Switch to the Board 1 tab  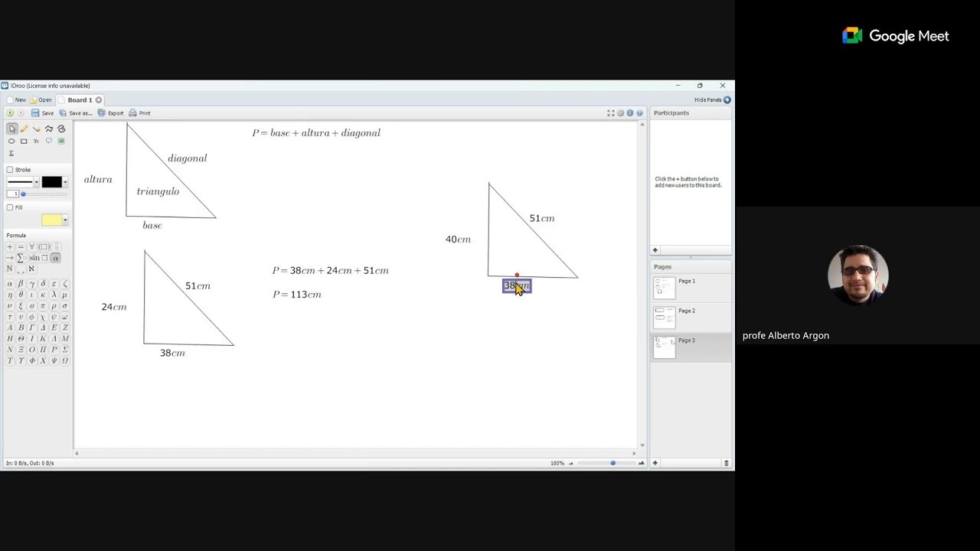80,100
